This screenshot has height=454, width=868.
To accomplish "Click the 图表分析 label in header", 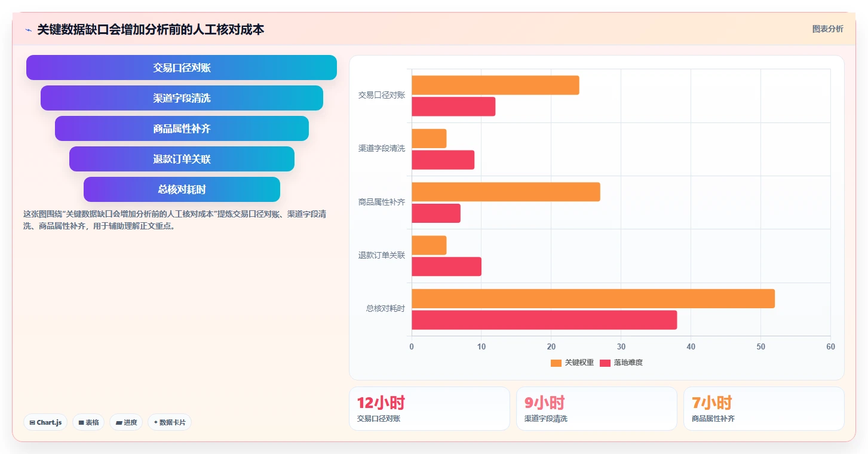I will point(827,29).
